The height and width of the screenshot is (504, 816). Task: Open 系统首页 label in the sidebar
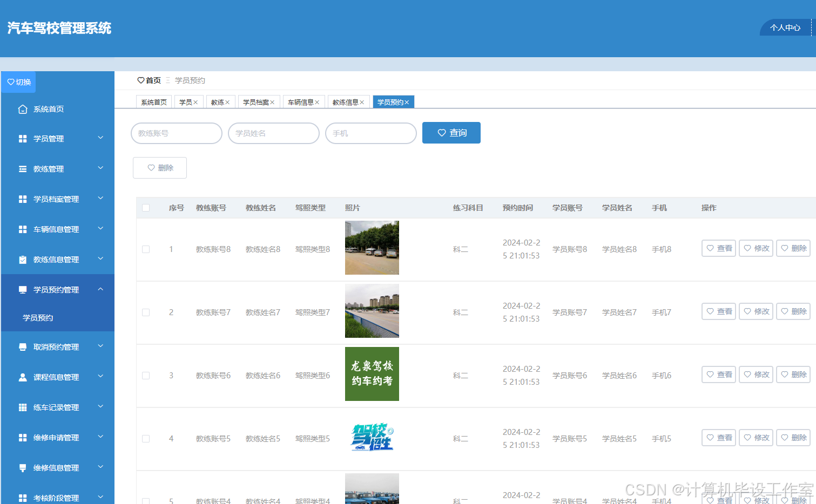coord(49,109)
